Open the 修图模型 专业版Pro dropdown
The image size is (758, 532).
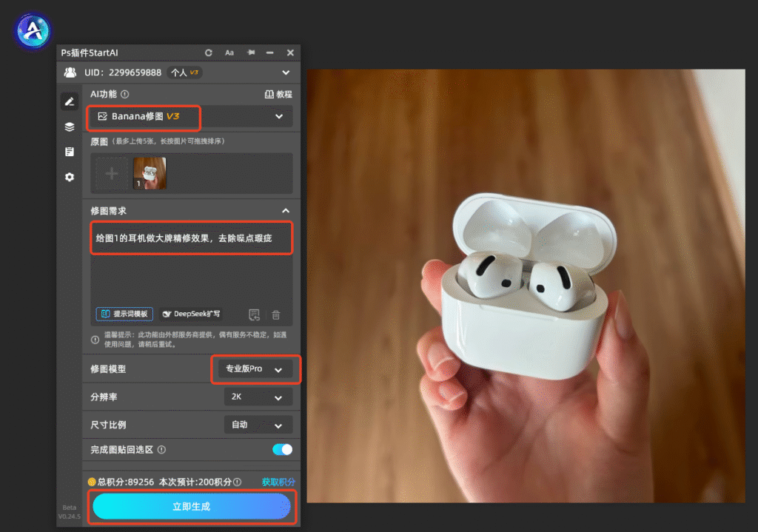[x=255, y=368]
